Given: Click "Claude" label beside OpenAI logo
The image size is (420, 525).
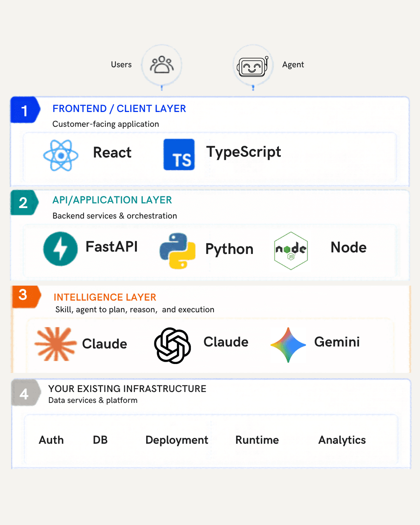Looking at the screenshot, I should [x=226, y=342].
